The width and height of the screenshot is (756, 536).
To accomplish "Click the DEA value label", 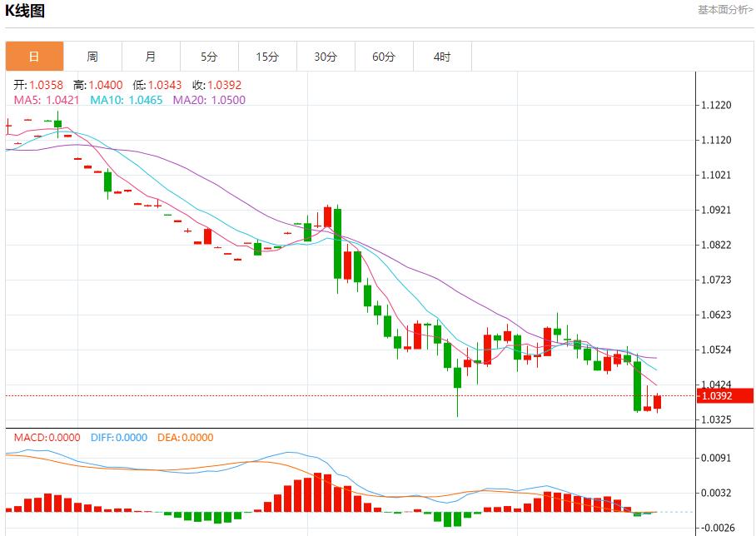I will (x=185, y=438).
